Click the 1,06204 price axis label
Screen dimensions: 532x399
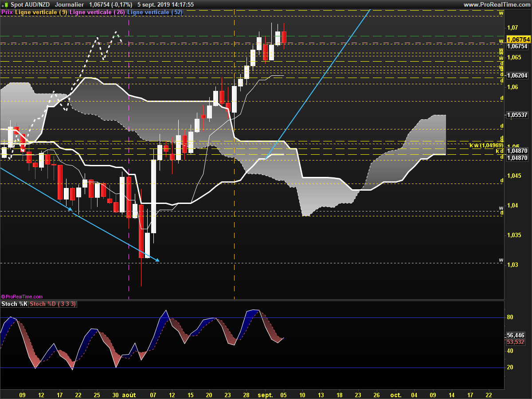pos(517,75)
